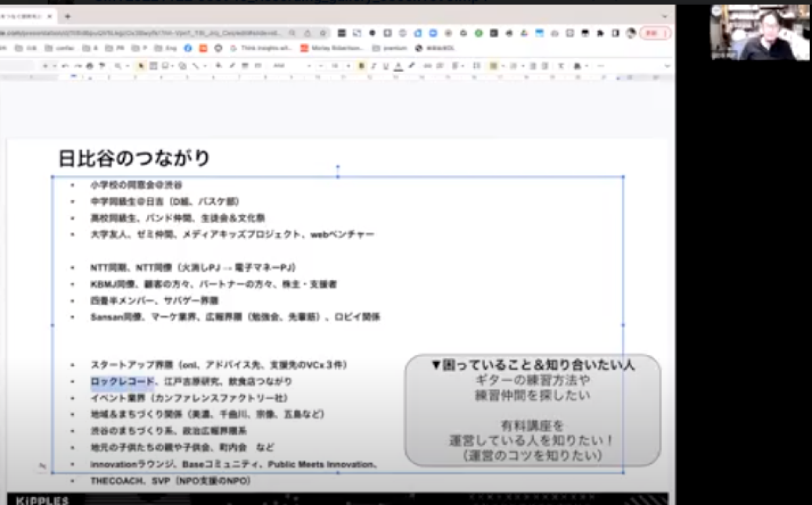
Task: Click the Print icon in toolbar
Action: pyautogui.click(x=88, y=66)
